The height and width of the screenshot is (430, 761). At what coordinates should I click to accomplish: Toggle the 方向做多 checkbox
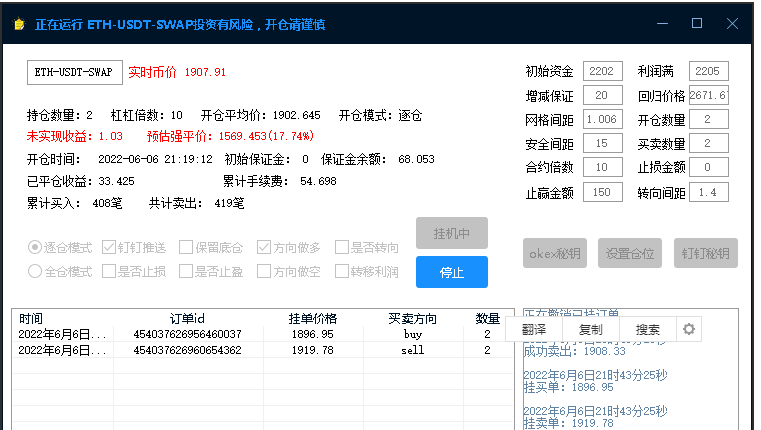click(x=264, y=247)
